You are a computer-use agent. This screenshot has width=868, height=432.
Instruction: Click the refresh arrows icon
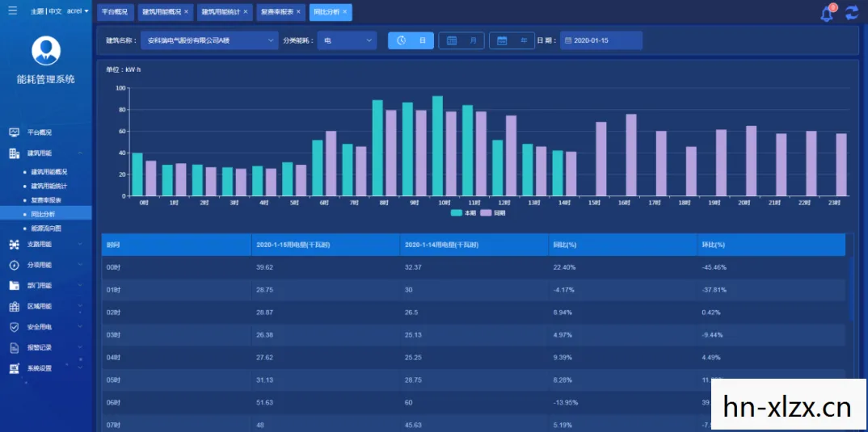coord(852,13)
